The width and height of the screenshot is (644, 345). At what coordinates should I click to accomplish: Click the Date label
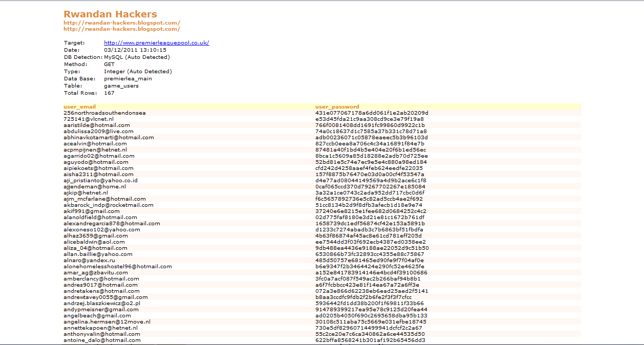pyautogui.click(x=72, y=50)
